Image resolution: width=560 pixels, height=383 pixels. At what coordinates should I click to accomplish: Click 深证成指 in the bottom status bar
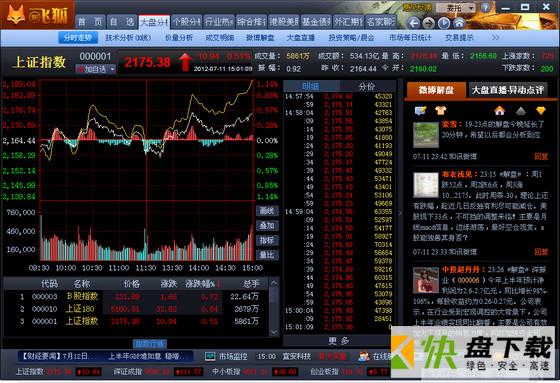pyautogui.click(x=127, y=372)
